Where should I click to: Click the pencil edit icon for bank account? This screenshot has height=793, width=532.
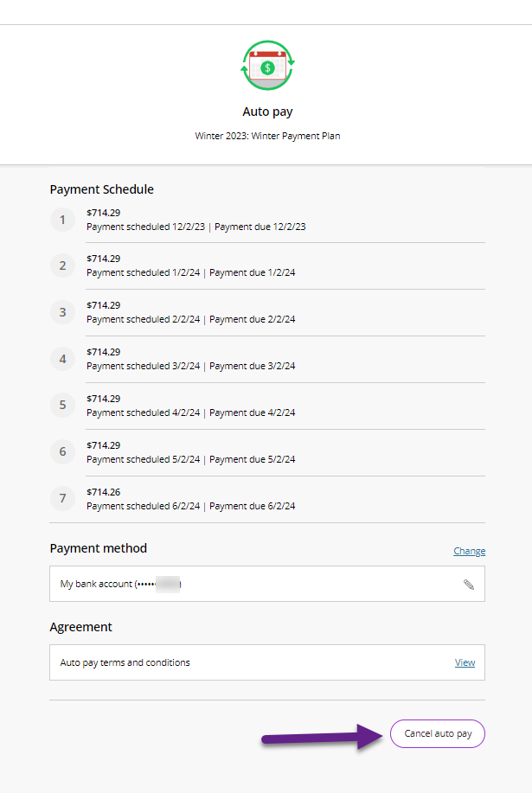coord(469,585)
